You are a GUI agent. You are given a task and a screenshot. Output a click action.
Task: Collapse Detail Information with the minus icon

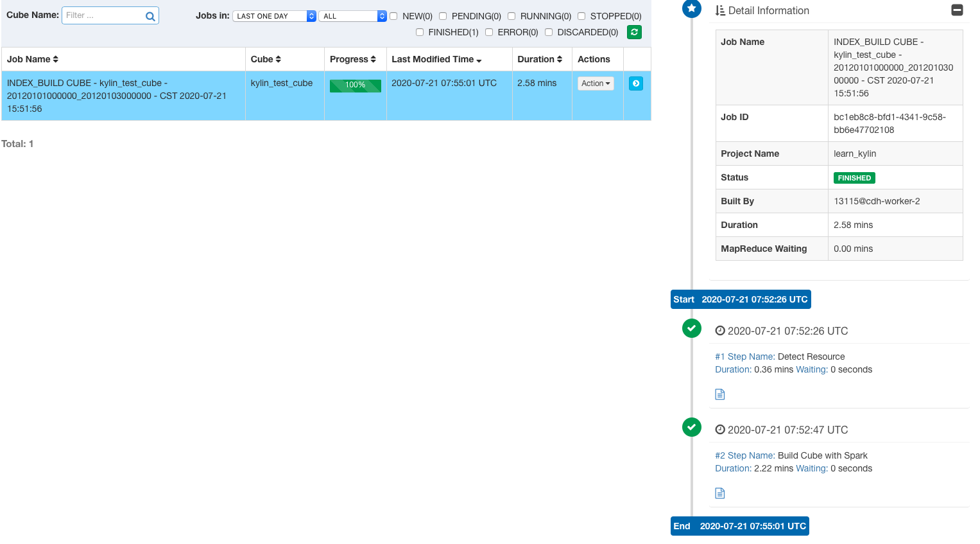click(957, 10)
